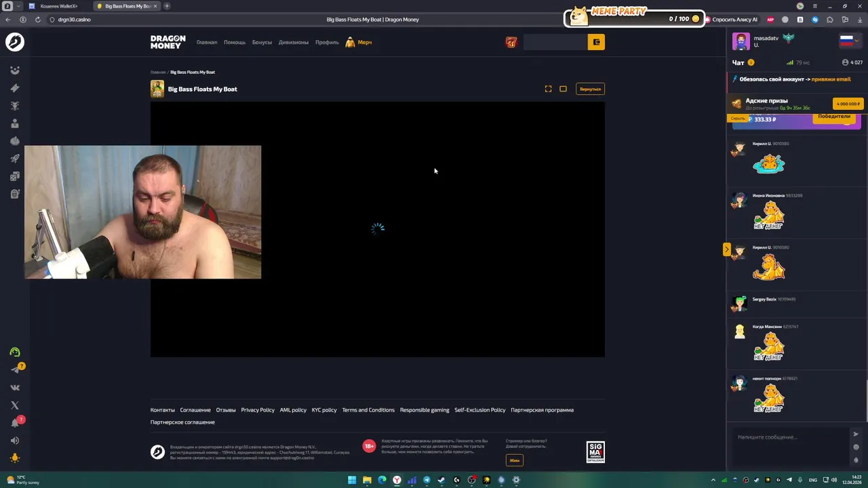Viewport: 868px width, 488px height.
Task: Open the Бонусы menu item
Action: [x=262, y=42]
